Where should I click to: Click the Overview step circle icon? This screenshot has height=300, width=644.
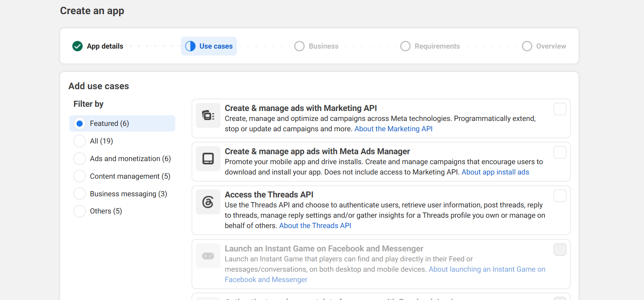527,46
